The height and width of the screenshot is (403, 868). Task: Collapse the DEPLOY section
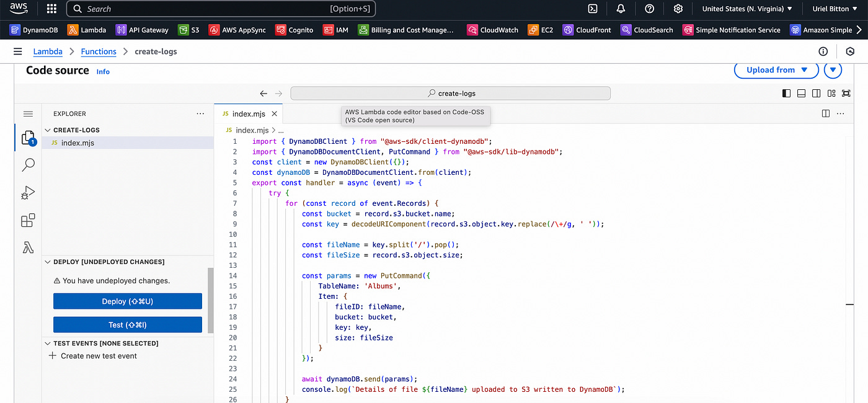pyautogui.click(x=104, y=262)
